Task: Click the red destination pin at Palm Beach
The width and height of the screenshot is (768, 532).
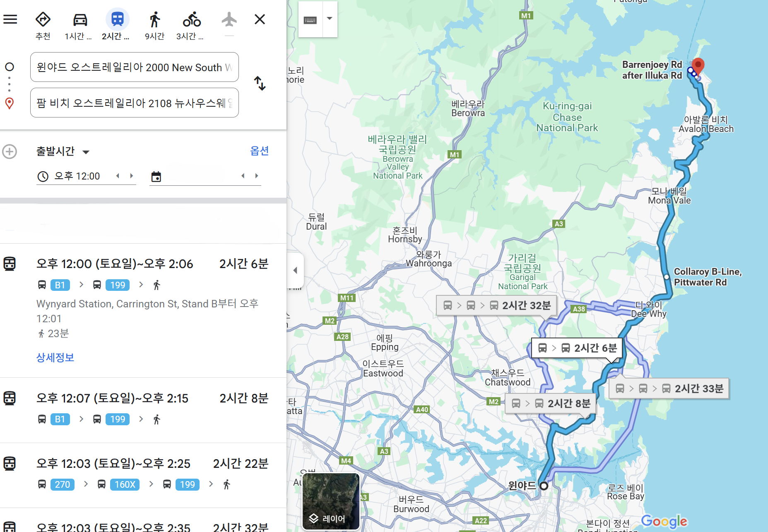Action: (x=698, y=67)
